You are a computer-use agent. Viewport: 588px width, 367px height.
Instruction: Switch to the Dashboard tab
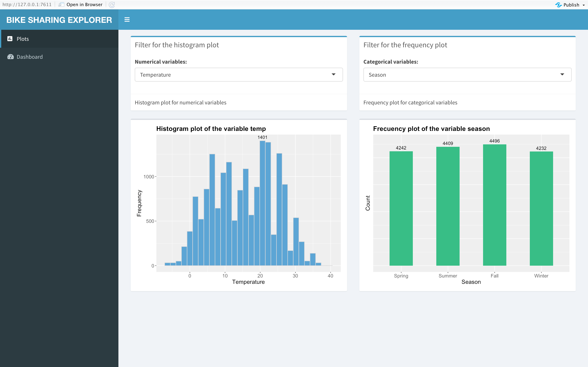tap(30, 57)
